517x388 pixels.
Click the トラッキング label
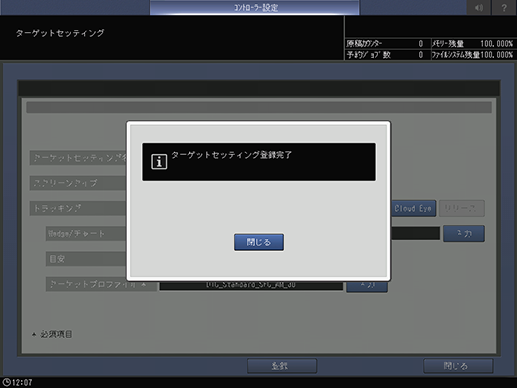(x=79, y=208)
